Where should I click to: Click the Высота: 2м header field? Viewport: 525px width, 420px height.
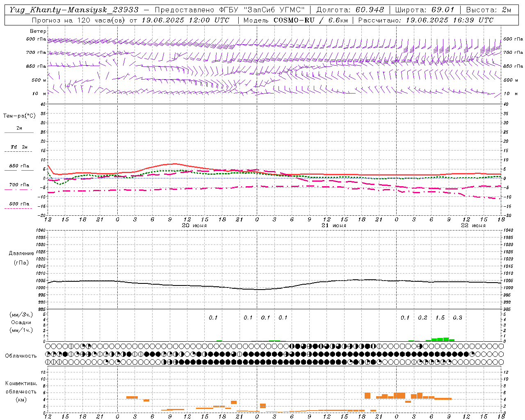(x=488, y=10)
